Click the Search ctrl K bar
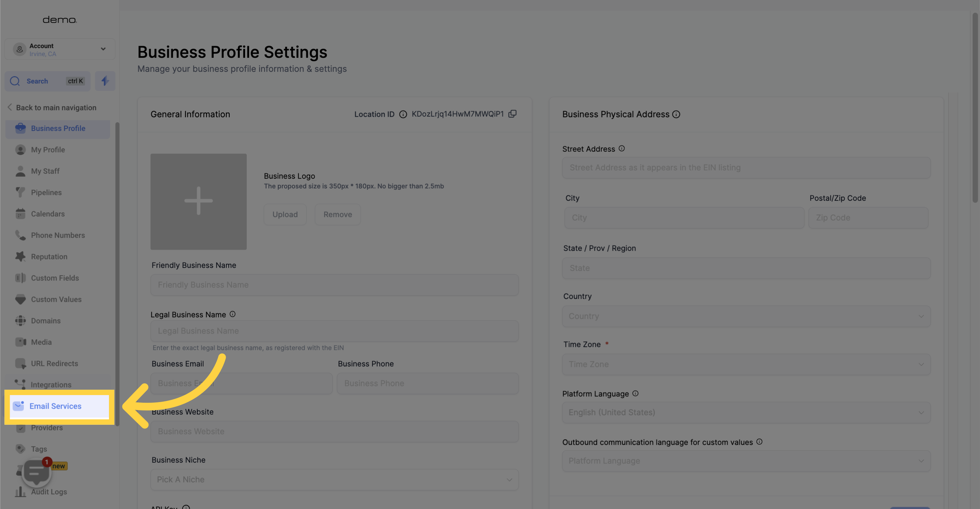Image resolution: width=980 pixels, height=509 pixels. (47, 81)
